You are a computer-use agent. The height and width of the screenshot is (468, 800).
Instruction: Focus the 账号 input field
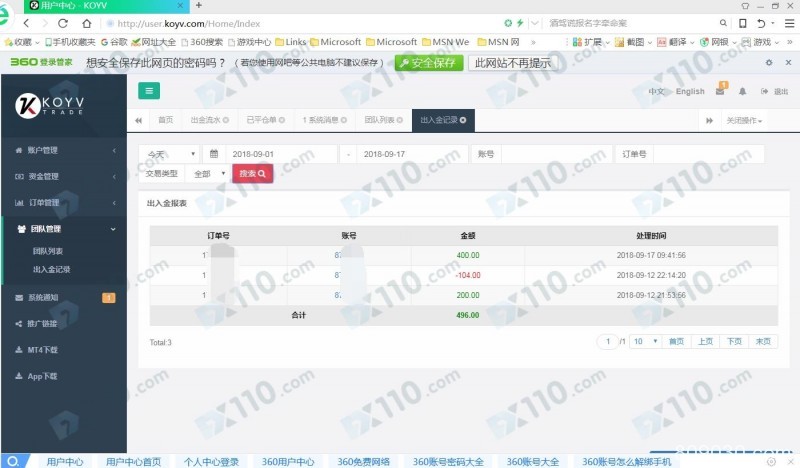[557, 154]
